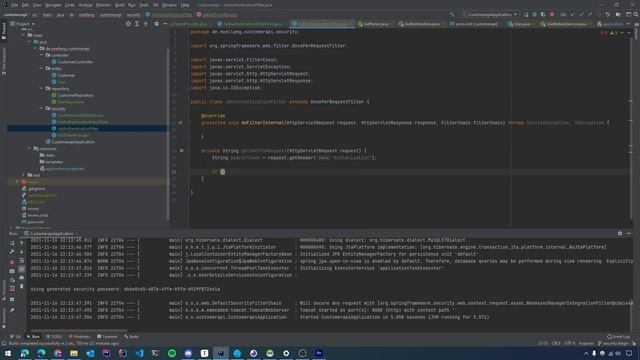The height and width of the screenshot is (360, 640).
Task: Click locate/select opened file icon in Project panel
Action: coord(128,24)
